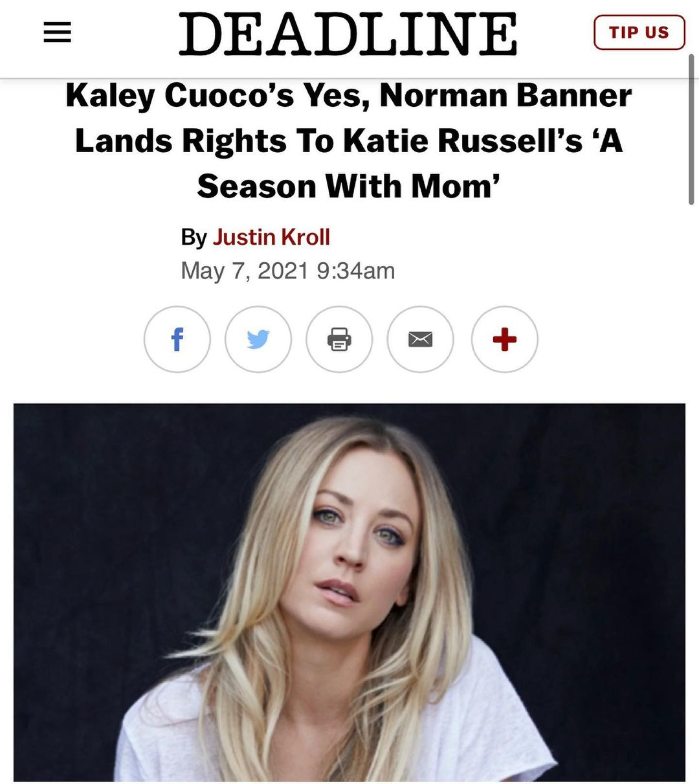This screenshot has height=784, width=699.
Task: Share article on Facebook
Action: [177, 339]
